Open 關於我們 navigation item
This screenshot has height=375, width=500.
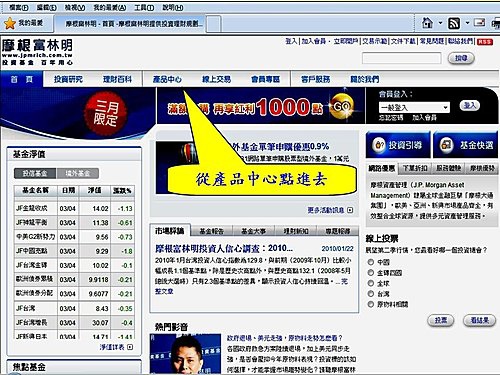[x=364, y=79]
